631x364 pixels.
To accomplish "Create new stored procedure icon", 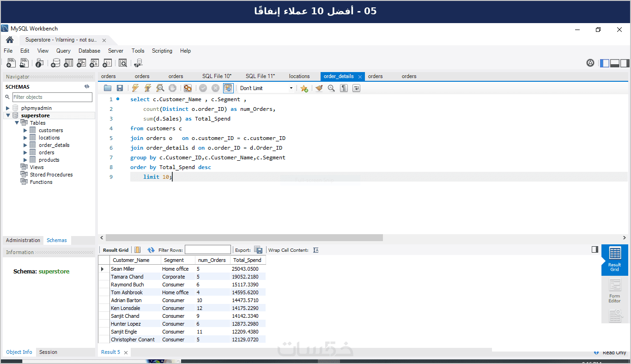I will (x=94, y=63).
